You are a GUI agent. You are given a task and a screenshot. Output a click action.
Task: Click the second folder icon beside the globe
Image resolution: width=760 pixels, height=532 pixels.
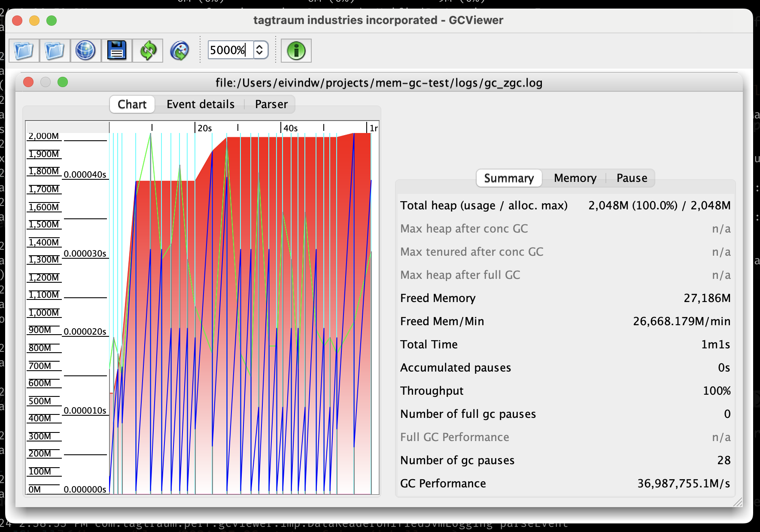pos(55,51)
